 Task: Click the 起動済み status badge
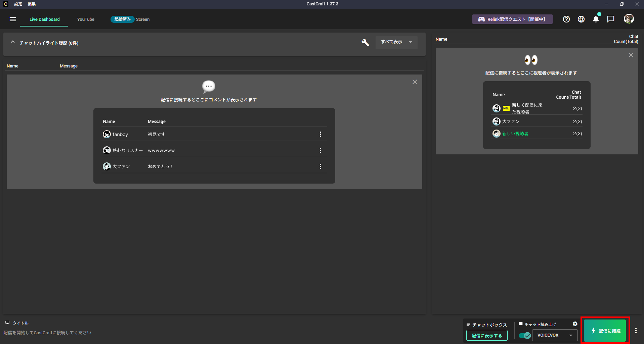(x=122, y=19)
